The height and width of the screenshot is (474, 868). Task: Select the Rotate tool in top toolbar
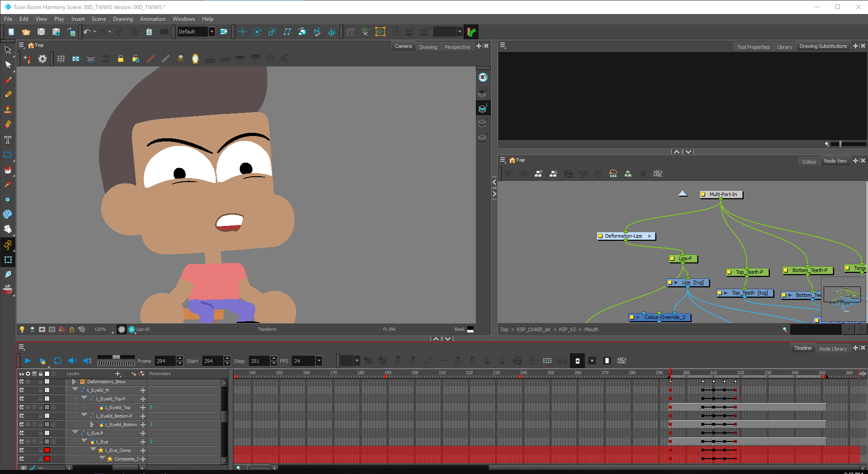(257, 32)
